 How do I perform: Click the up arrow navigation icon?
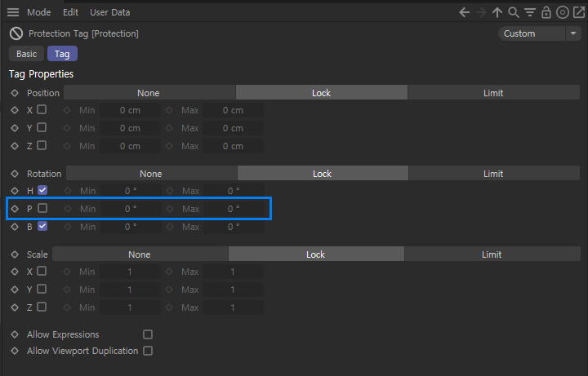point(497,12)
